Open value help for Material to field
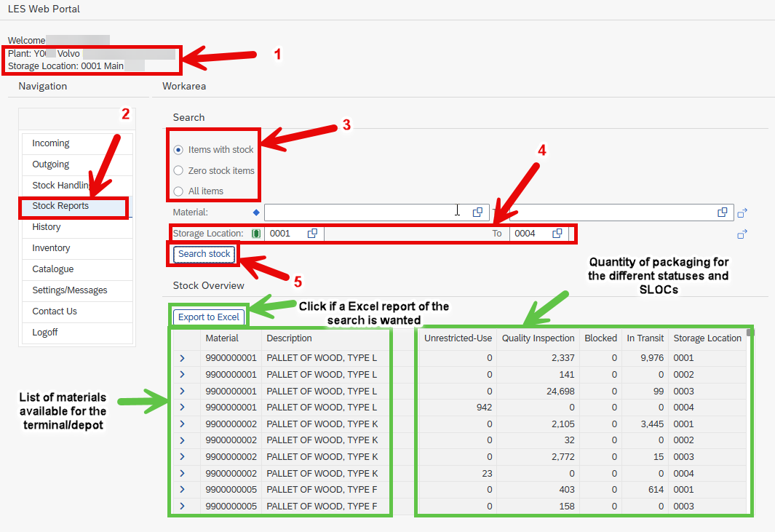 722,212
